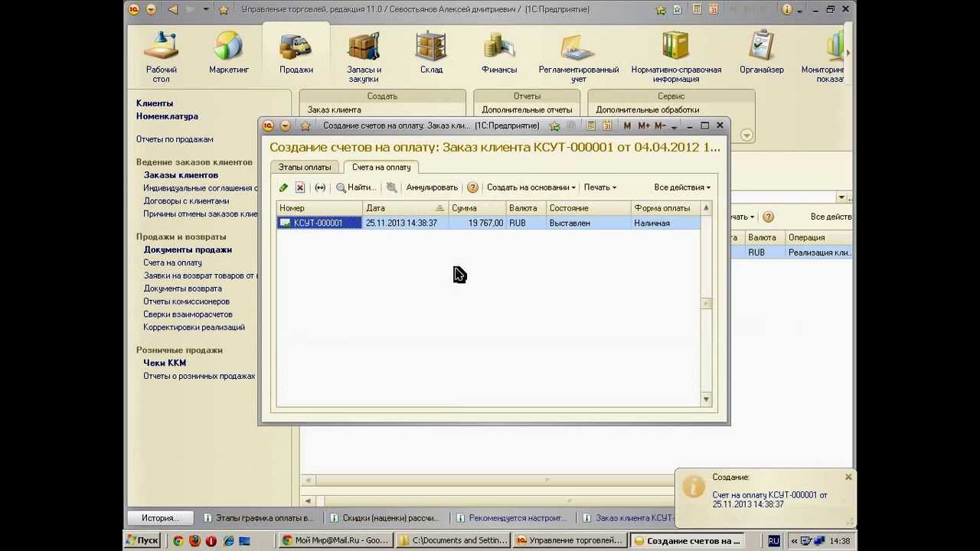Open Сверки взаиморасчетов in sidebar
Viewport: 980px width, 551px height.
coord(188,315)
